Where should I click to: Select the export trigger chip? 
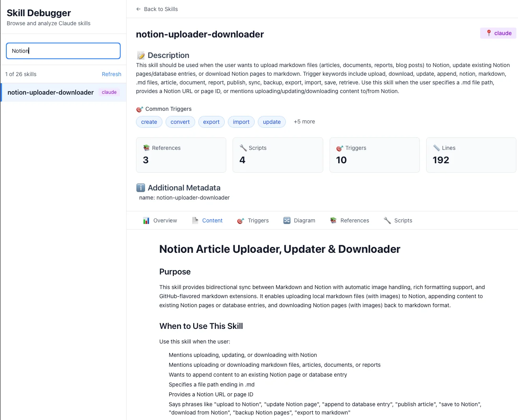coord(211,122)
